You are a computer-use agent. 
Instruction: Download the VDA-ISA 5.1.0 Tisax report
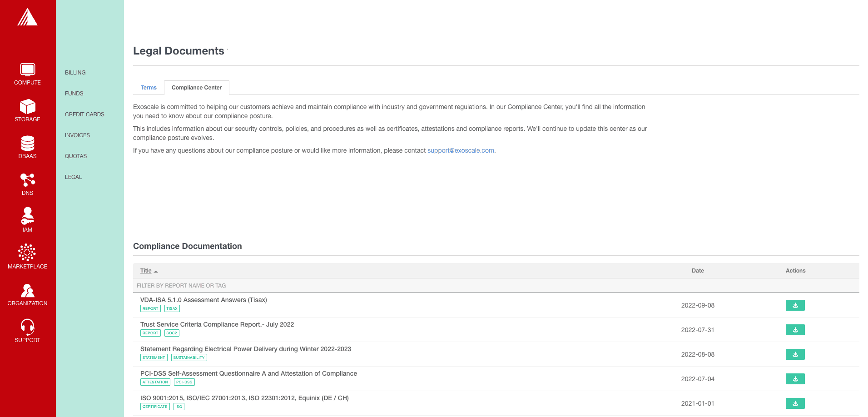[795, 305]
